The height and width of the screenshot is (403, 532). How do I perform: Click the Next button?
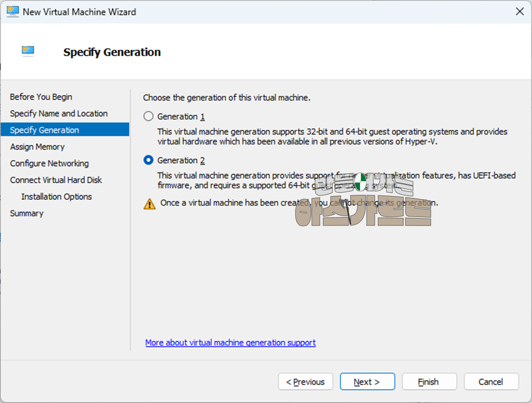point(368,382)
